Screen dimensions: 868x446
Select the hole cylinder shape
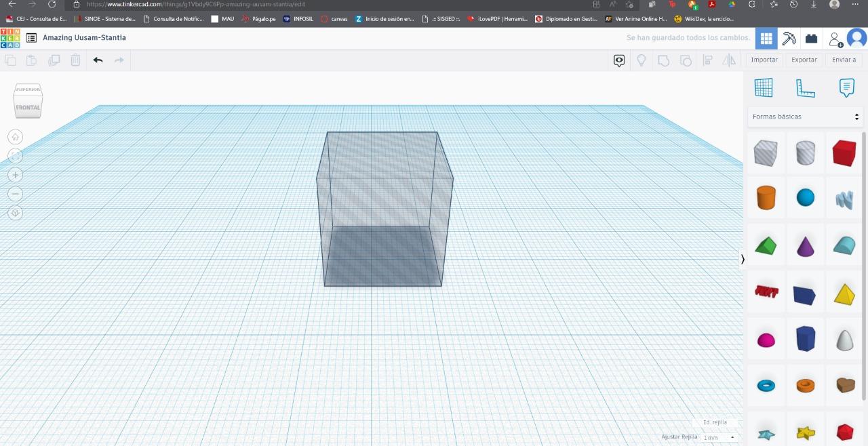(x=805, y=153)
